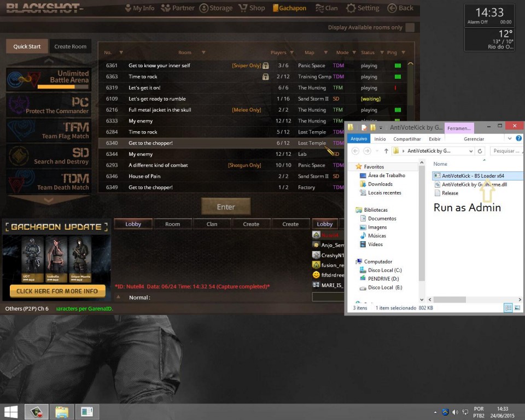Open the Compartilhar ribbon tab
Image resolution: width=525 pixels, height=420 pixels.
pyautogui.click(x=407, y=139)
